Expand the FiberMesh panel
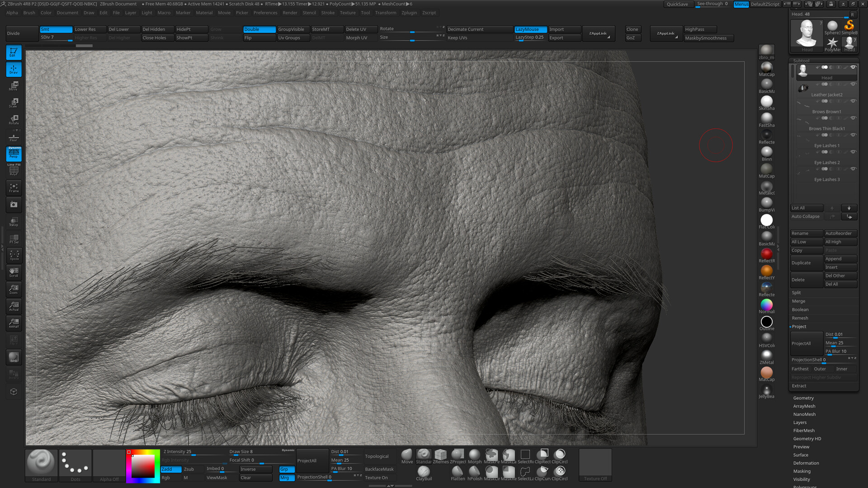Viewport: 868px width, 488px height. click(804, 430)
